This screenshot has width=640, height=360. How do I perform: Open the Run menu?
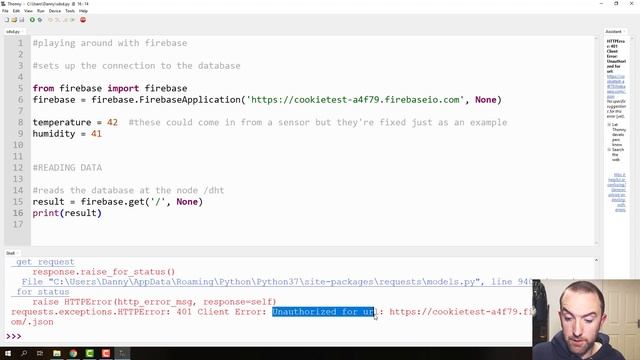coord(40,11)
